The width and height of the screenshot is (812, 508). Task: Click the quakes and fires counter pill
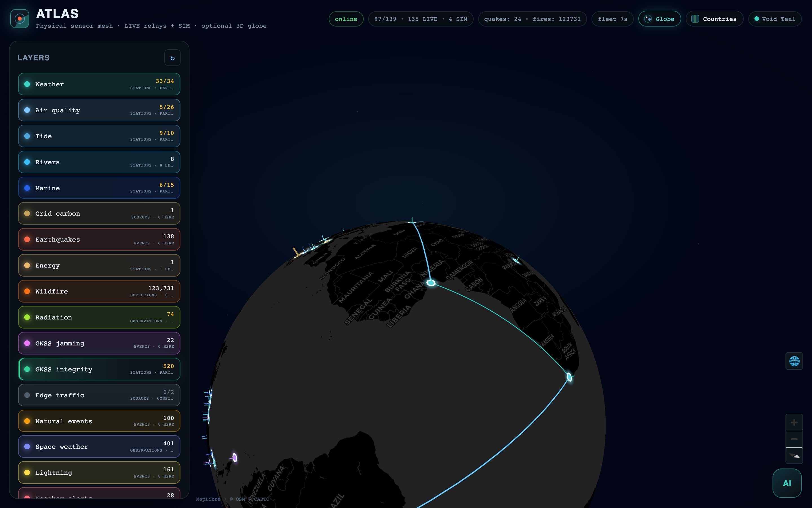point(532,19)
